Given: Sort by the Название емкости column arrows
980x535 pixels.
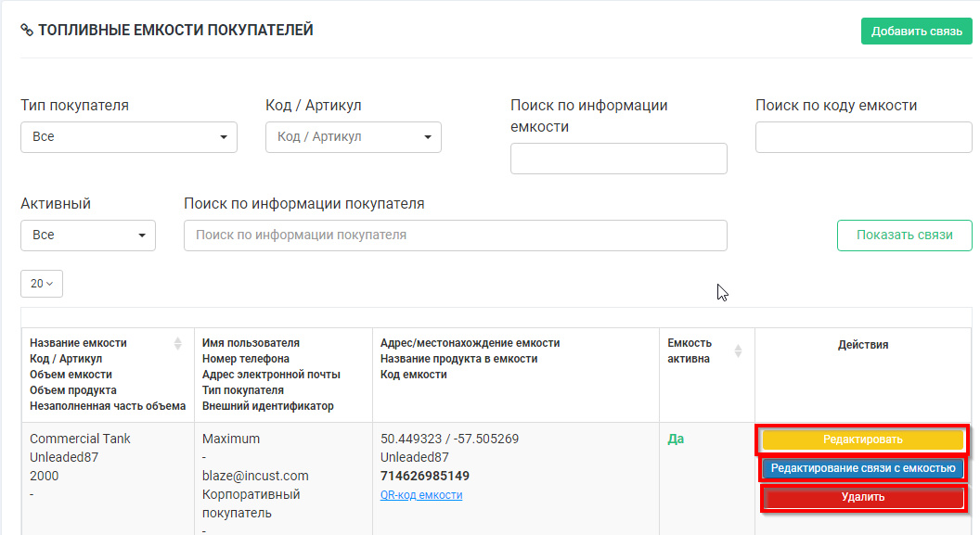Looking at the screenshot, I should coord(178,344).
